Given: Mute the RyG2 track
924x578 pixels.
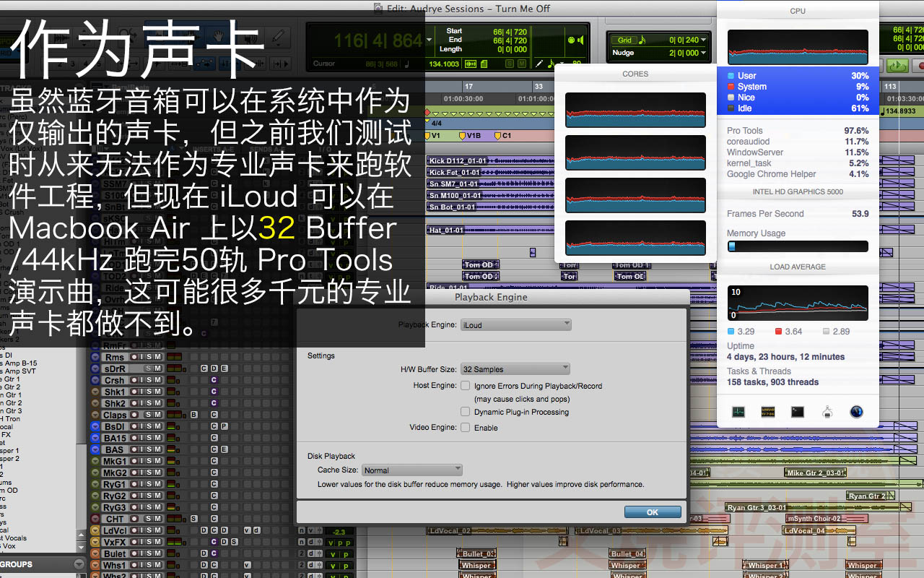Looking at the screenshot, I should 157,496.
